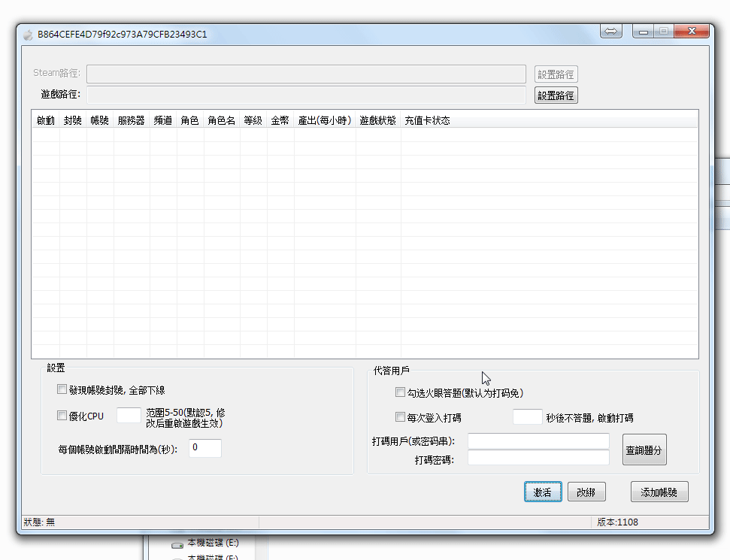Screen dimensions: 730x560
Task: Select the 角色 column header
Action: pos(190,120)
